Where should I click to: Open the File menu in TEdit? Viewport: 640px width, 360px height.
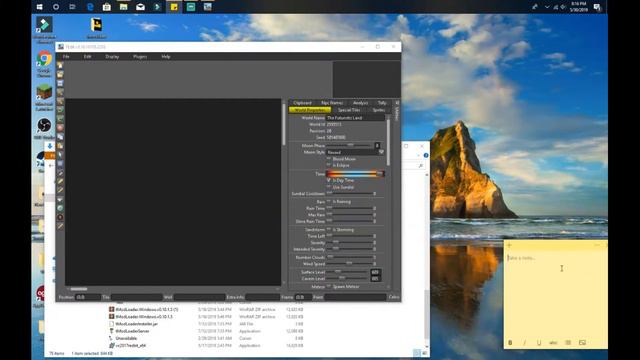[x=66, y=57]
